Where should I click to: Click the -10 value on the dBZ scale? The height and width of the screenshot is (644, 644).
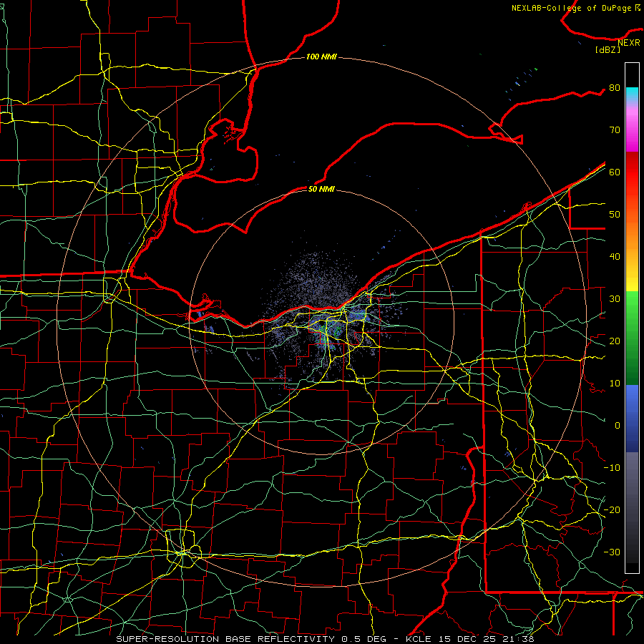612,467
